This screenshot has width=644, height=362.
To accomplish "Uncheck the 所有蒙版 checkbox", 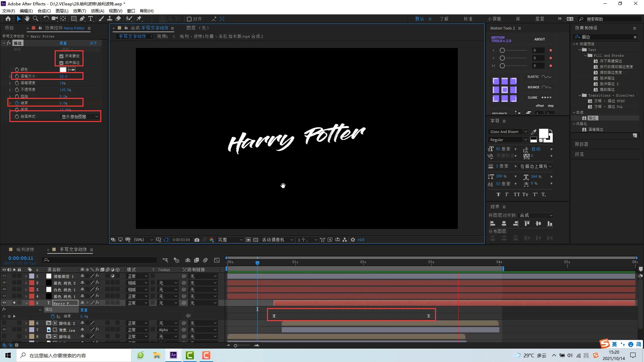I will tap(61, 56).
